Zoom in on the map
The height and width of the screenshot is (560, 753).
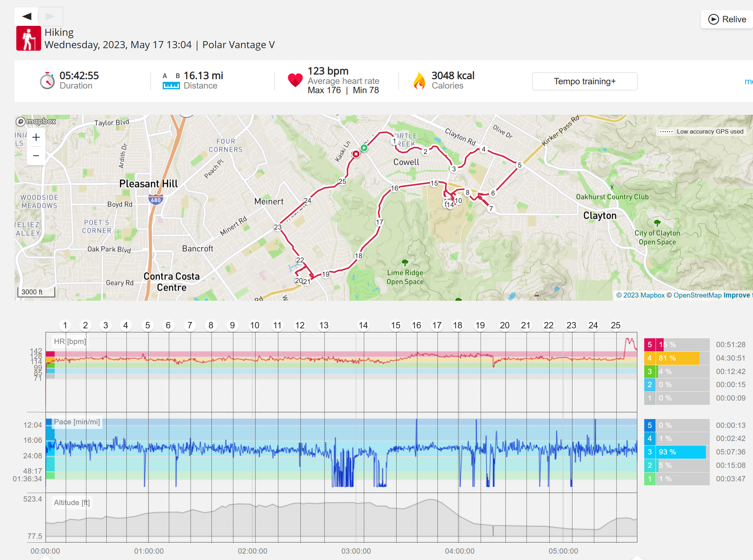pos(36,137)
